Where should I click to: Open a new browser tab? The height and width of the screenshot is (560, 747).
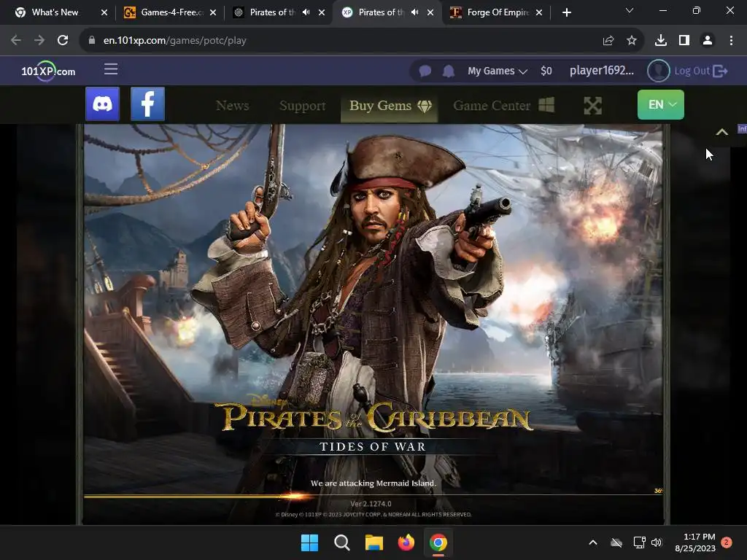566,12
